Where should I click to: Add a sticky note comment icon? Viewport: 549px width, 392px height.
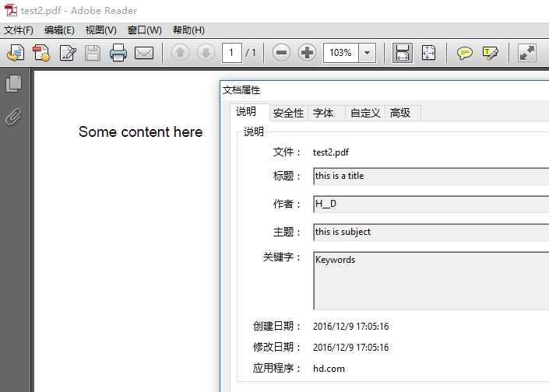pos(465,53)
